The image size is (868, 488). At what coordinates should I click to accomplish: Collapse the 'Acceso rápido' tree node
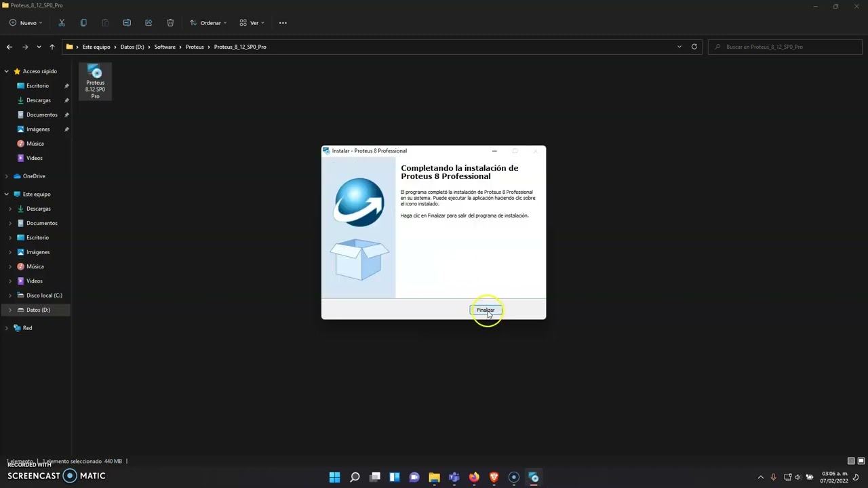pyautogui.click(x=6, y=71)
